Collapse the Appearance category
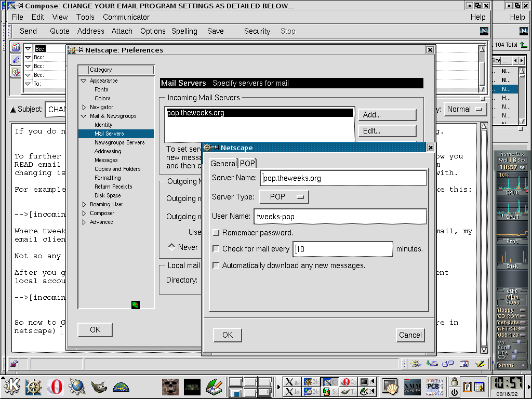The height and width of the screenshot is (399, 532). coord(84,81)
